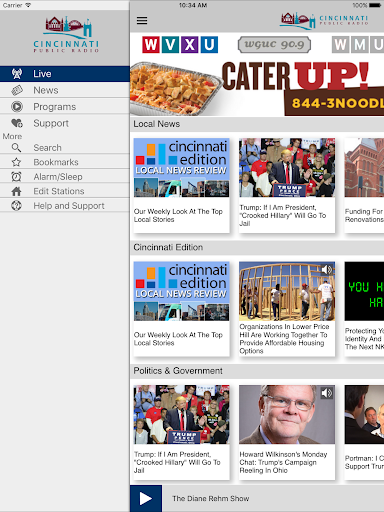
Task: Open the Help and Support menu item
Action: (65, 206)
